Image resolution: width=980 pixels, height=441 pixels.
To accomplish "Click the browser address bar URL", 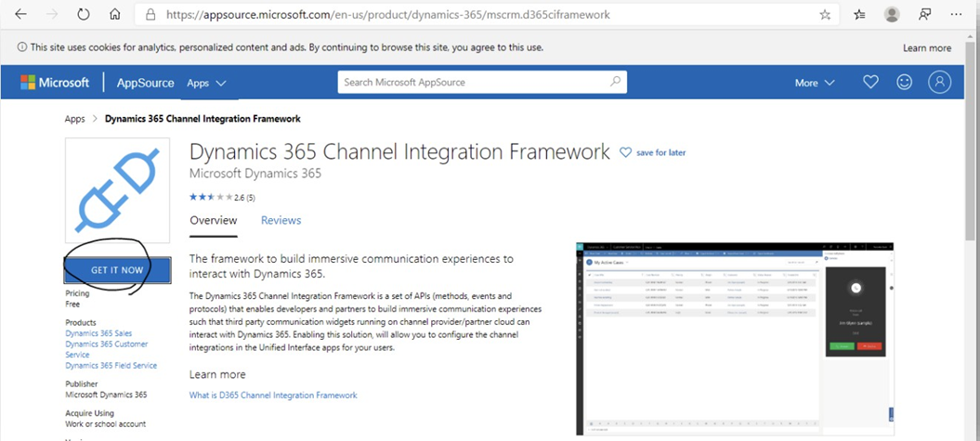I will point(388,14).
